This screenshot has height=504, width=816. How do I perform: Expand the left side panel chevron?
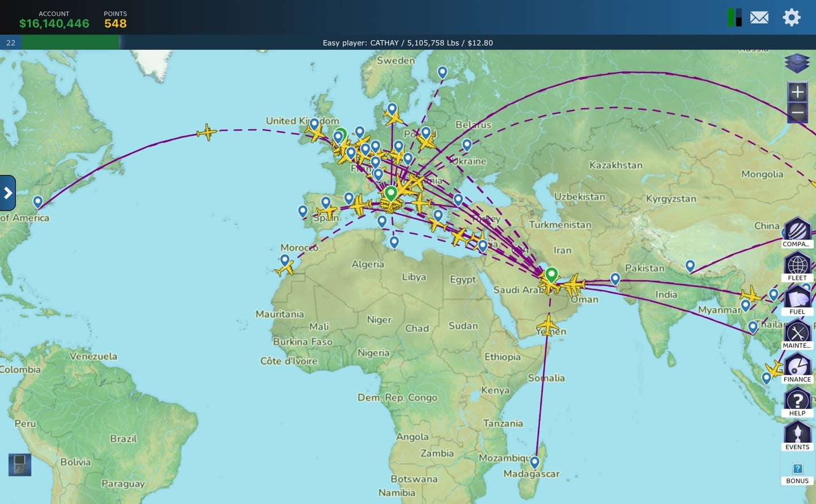(x=7, y=193)
